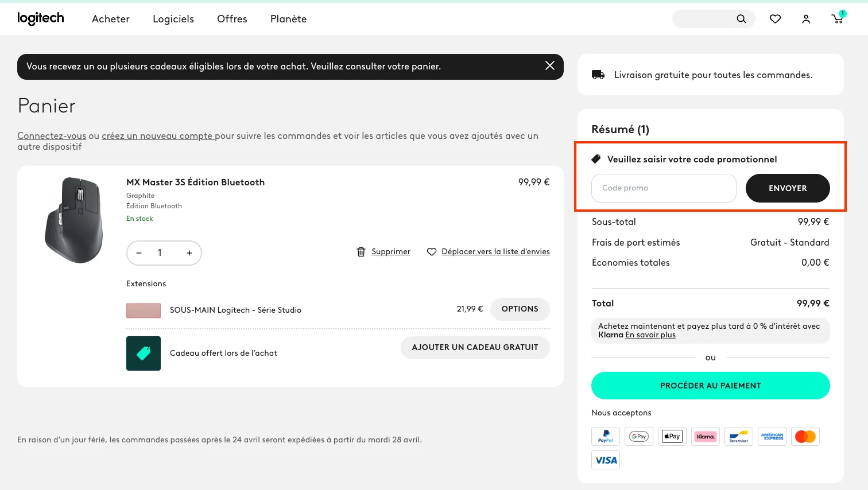The width and height of the screenshot is (868, 490).
Task: Click the Supprimer link
Action: [391, 252]
